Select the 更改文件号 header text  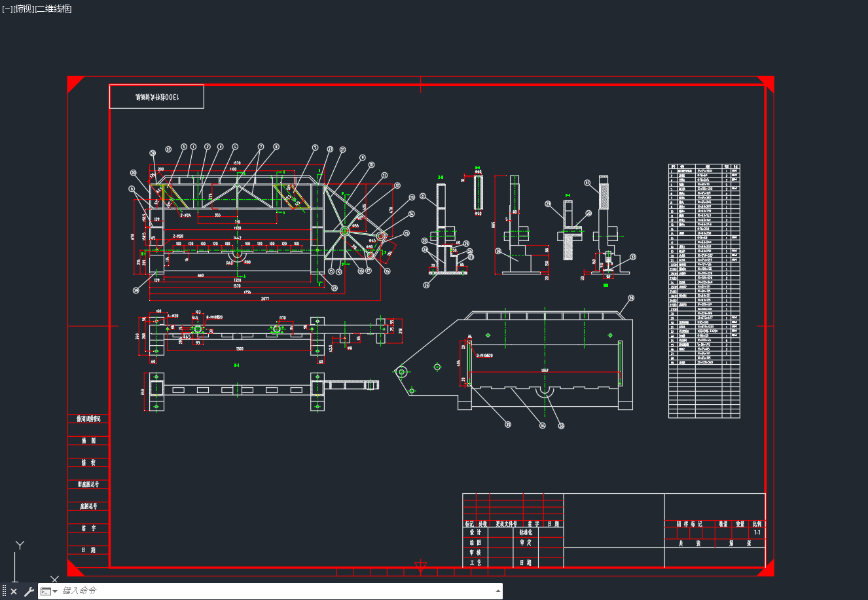tap(507, 524)
